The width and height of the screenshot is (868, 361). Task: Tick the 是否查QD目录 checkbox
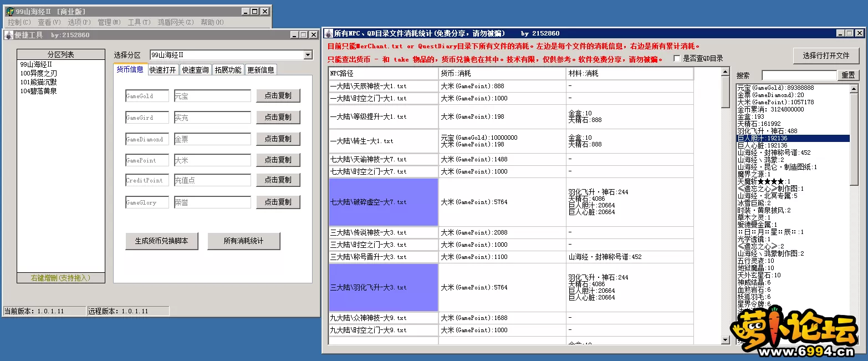(x=677, y=58)
